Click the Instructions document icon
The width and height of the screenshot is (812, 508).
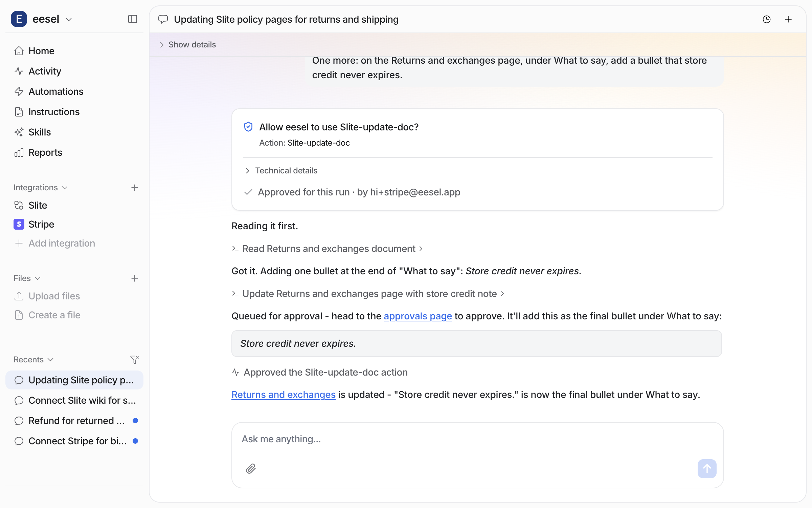(19, 112)
